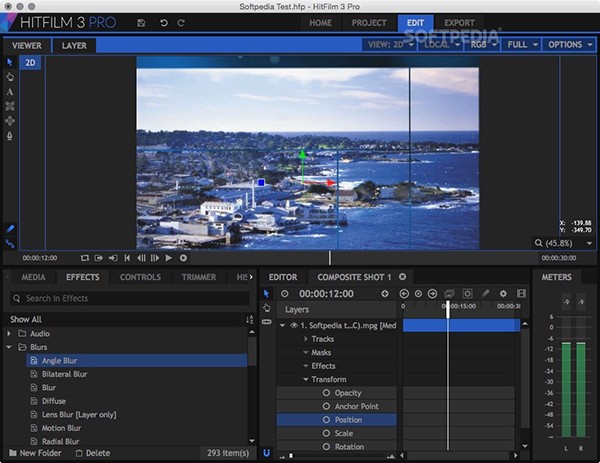
Task: Toggle Opacity keyframing circle
Action: (x=326, y=393)
